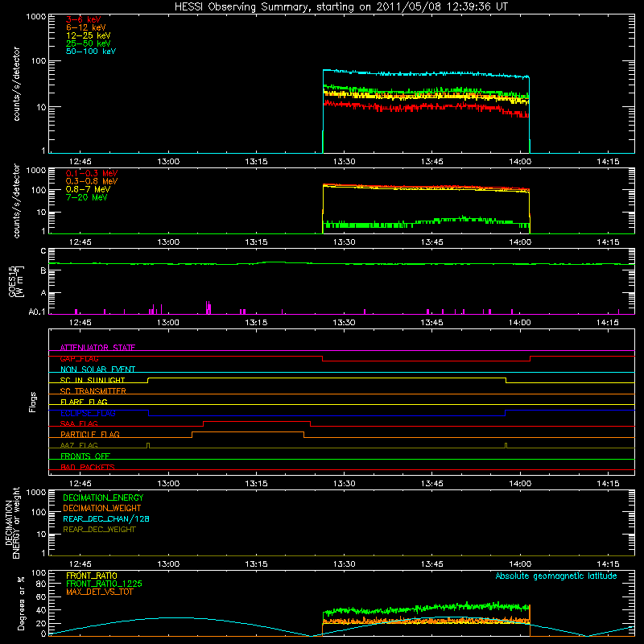Click the green 25-50 keV legend label
This screenshot has height=644, width=644.
(89, 43)
